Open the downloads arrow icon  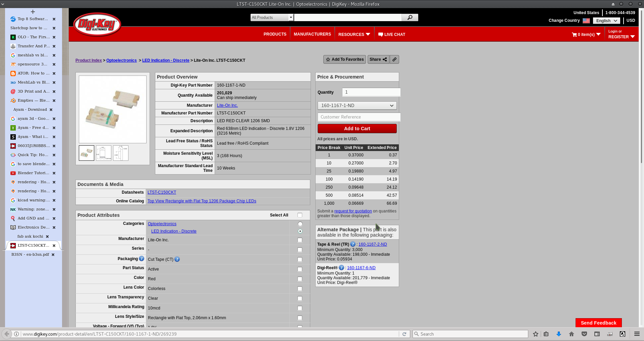[559, 334]
